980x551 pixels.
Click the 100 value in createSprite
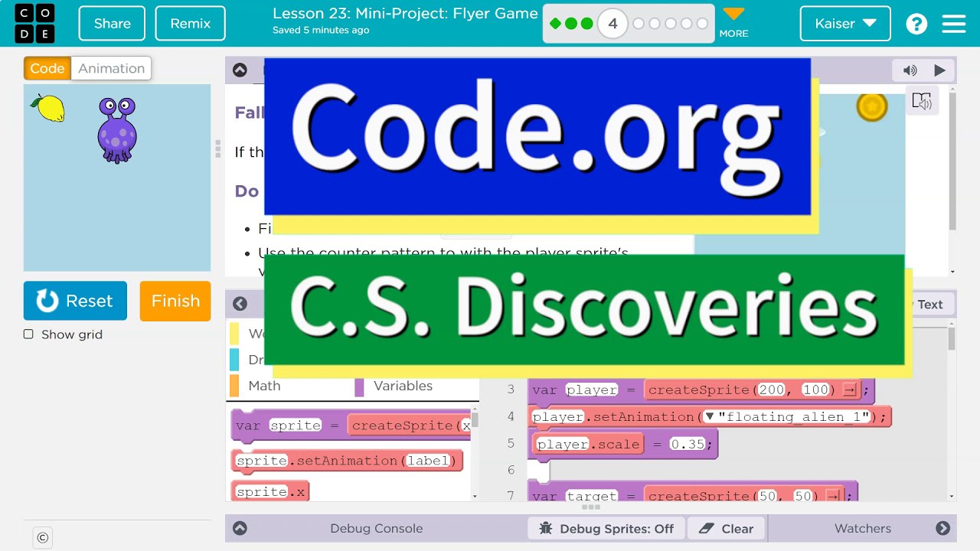point(816,390)
